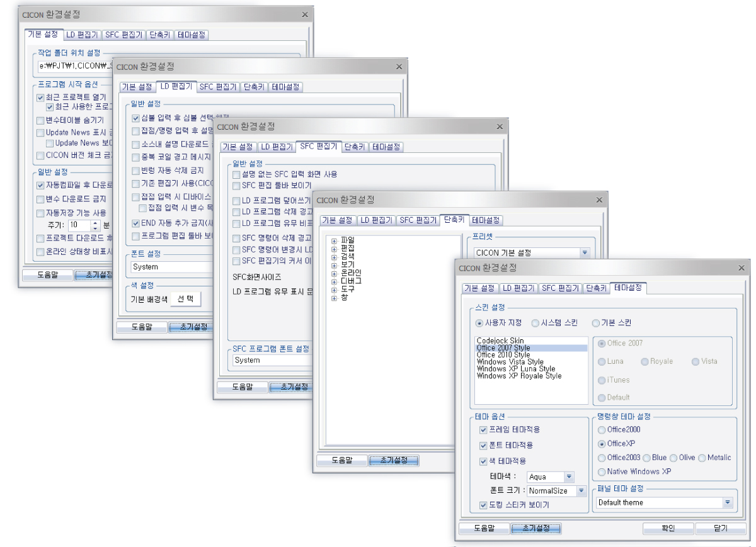Uncheck END 자동 추가 금지 option
This screenshot has height=547, width=756.
click(135, 223)
